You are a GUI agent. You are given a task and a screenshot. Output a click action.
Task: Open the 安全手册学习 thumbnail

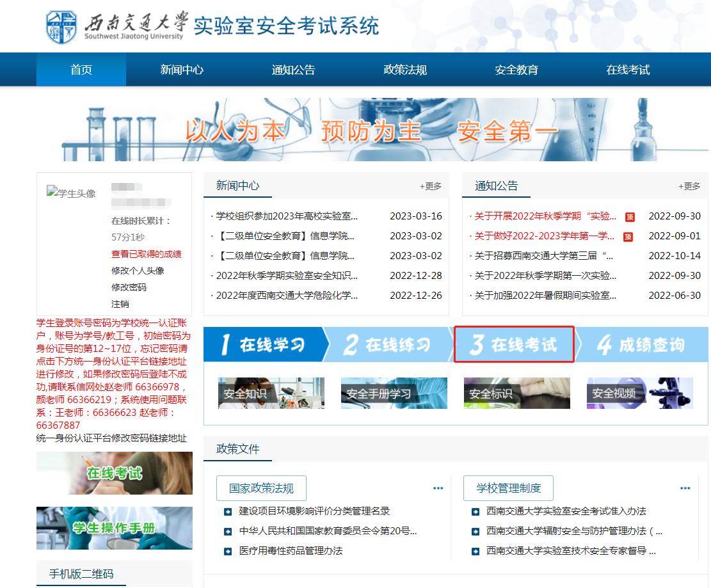tap(394, 393)
